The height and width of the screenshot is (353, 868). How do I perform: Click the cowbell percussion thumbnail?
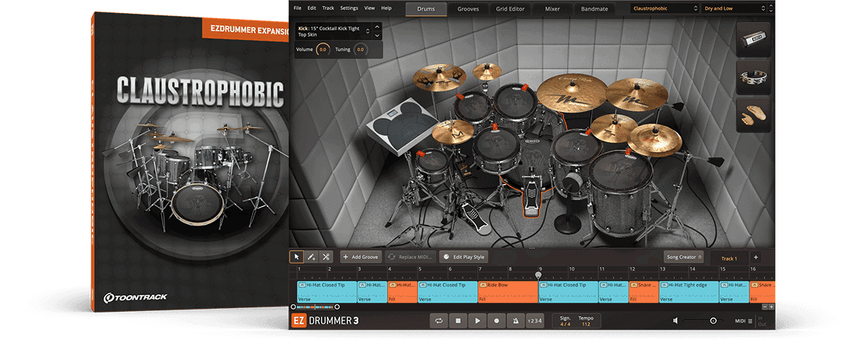(x=754, y=41)
